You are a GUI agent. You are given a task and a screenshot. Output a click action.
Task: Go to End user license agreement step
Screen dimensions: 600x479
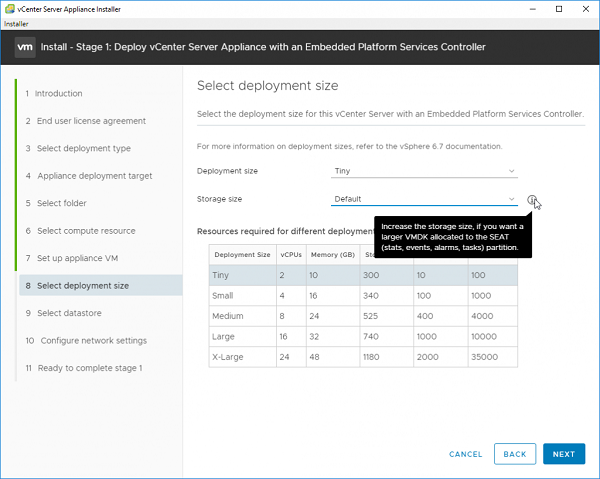86,121
